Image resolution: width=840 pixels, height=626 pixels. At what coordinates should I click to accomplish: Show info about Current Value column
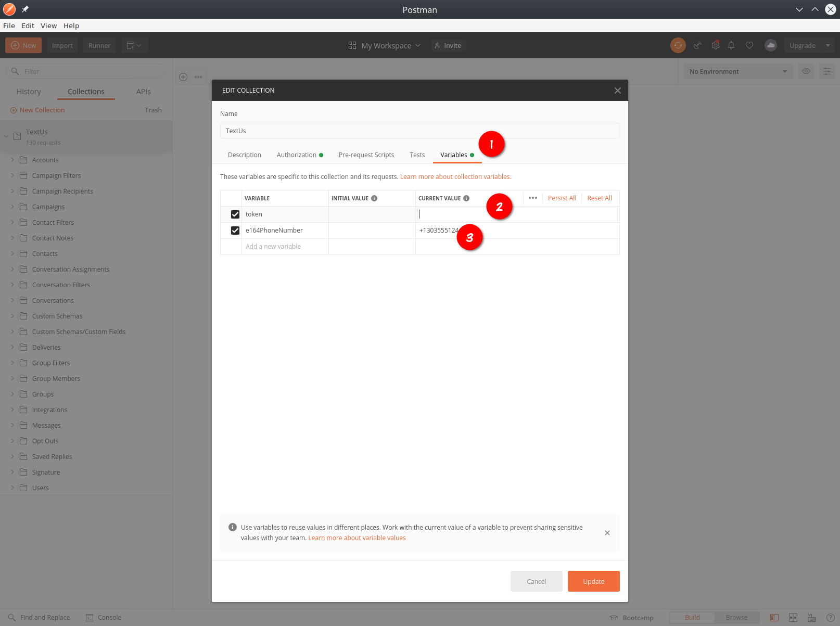point(466,198)
